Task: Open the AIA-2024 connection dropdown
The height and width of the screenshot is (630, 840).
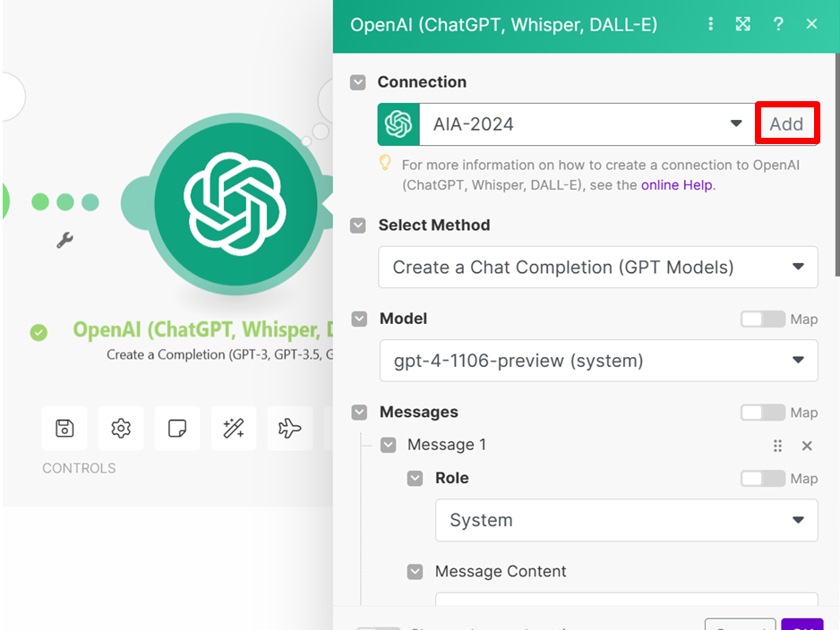Action: point(587,124)
